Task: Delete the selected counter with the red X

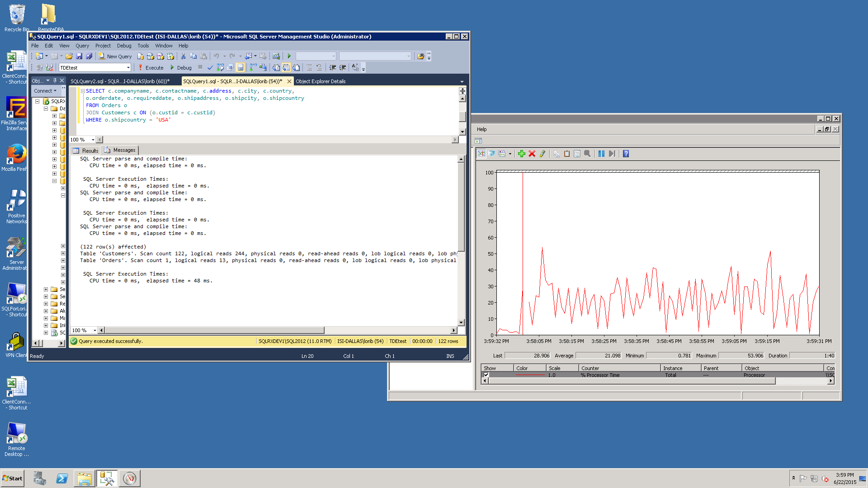Action: (532, 154)
